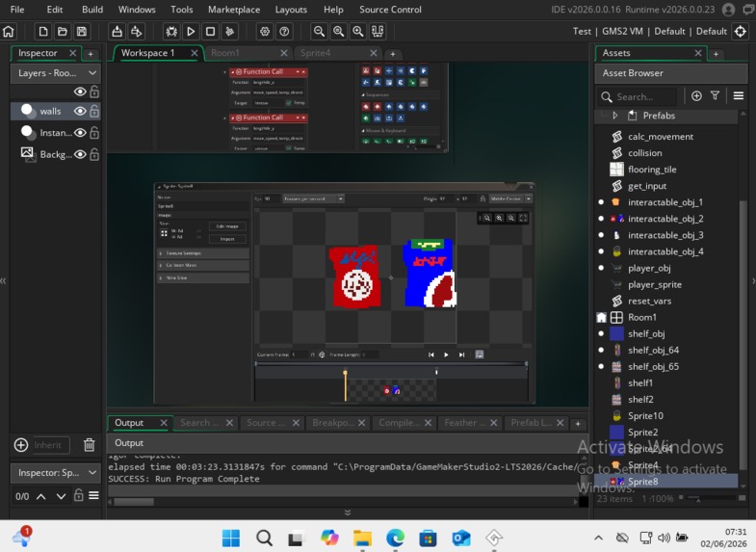Expand the Prefabs folder
This screenshot has height=552, width=756.
[614, 116]
